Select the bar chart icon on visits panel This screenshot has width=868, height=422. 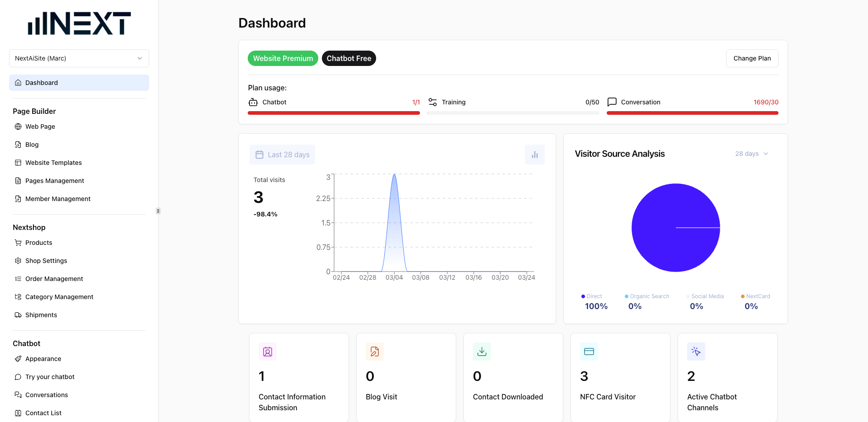[x=535, y=154]
